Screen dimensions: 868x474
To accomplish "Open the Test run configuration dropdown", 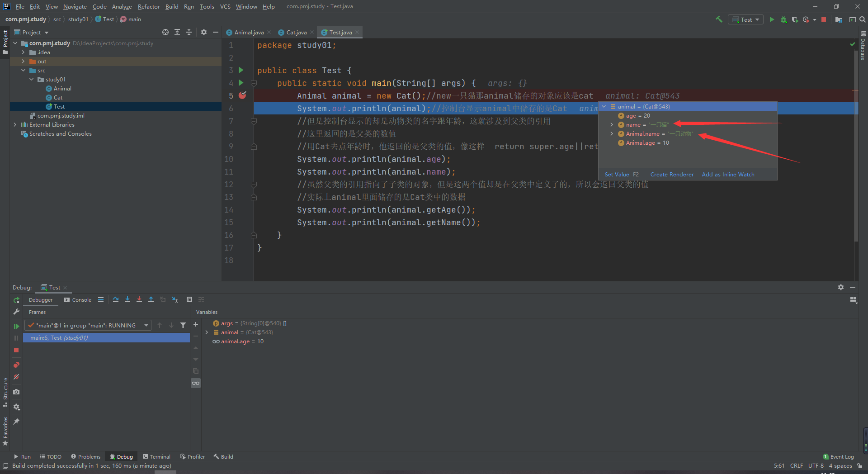I will click(x=746, y=19).
